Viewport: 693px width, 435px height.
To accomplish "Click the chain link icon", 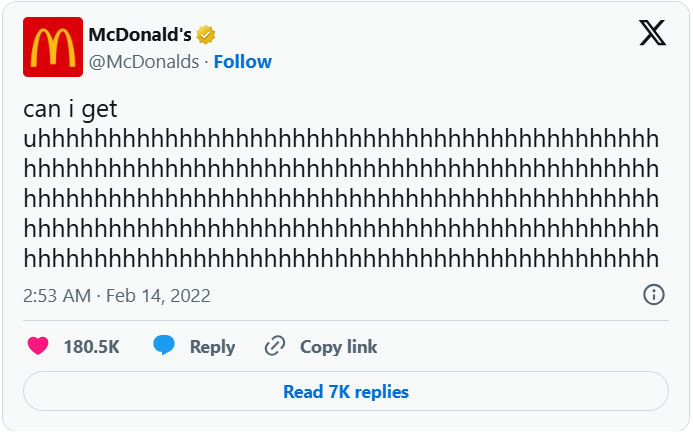I will [275, 347].
